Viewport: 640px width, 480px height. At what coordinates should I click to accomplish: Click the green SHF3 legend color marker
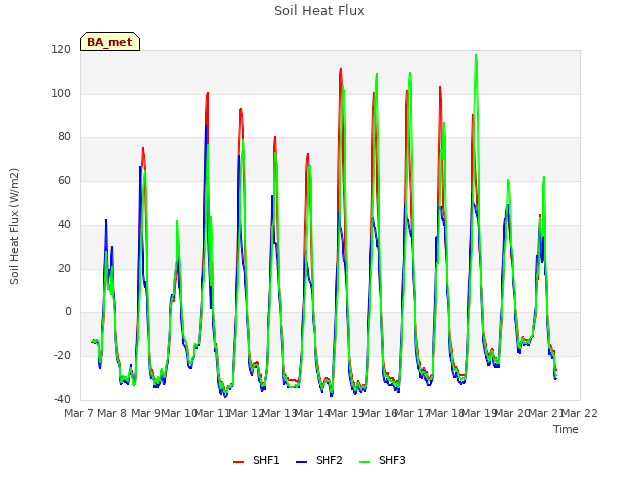(364, 462)
